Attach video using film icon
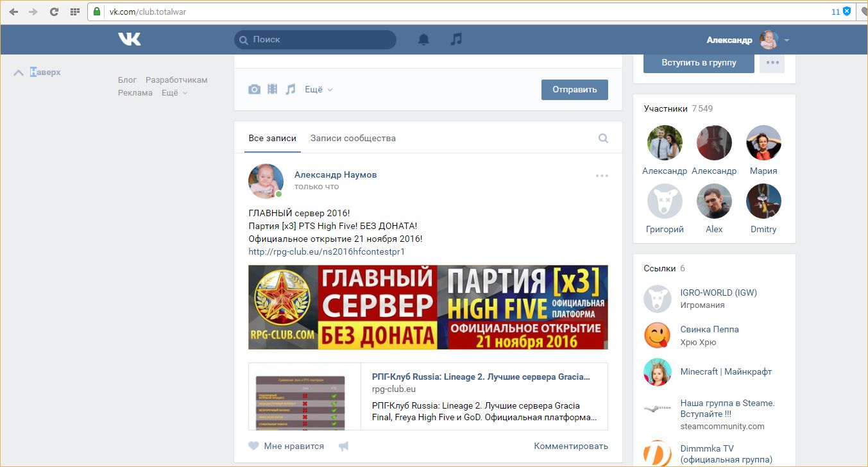This screenshot has height=467, width=868. (273, 90)
